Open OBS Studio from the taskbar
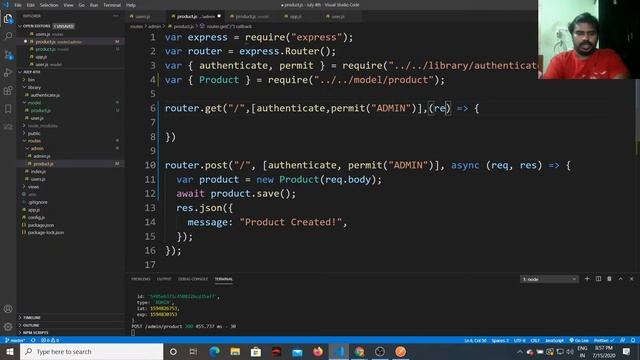Image resolution: width=640 pixels, height=360 pixels. [380, 351]
